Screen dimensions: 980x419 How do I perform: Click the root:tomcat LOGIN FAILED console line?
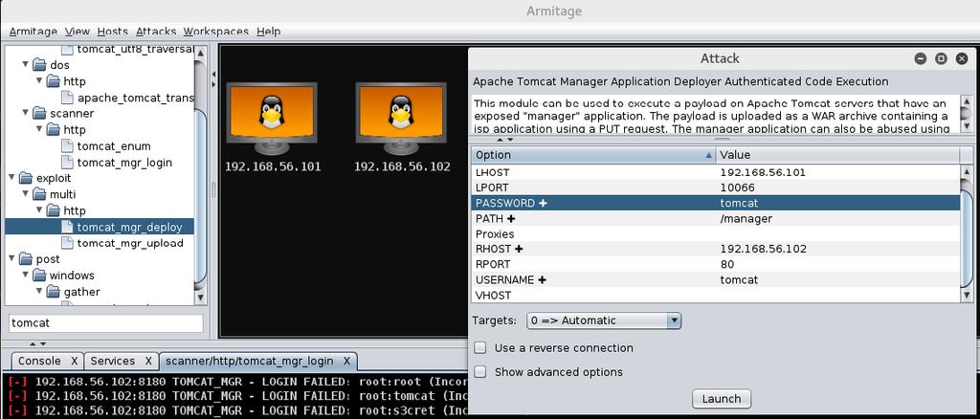[235, 396]
